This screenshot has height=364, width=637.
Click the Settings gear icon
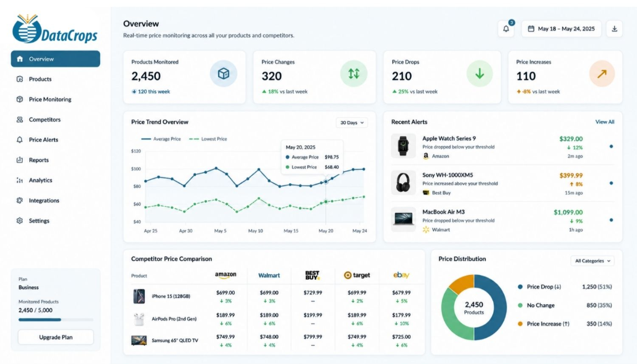coord(20,221)
